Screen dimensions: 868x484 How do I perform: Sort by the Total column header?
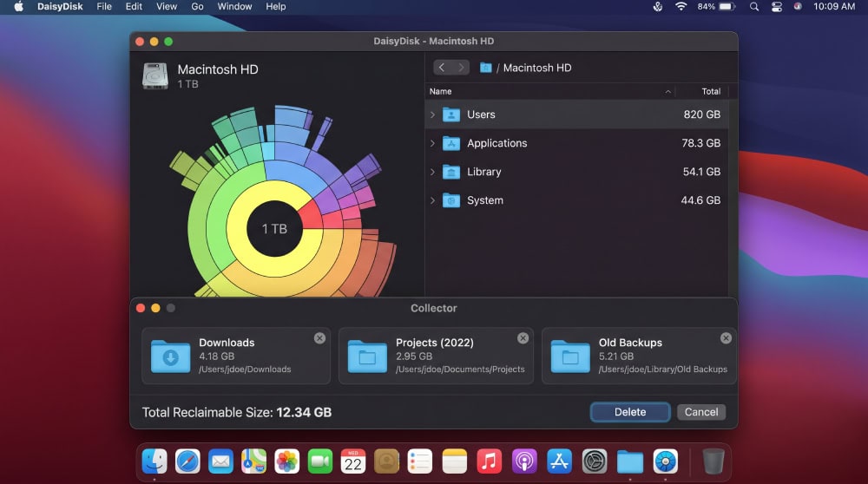point(711,91)
